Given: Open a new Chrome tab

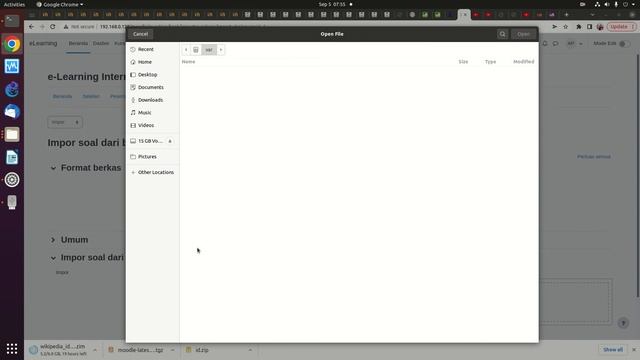Looking at the screenshot, I should click(x=566, y=15).
